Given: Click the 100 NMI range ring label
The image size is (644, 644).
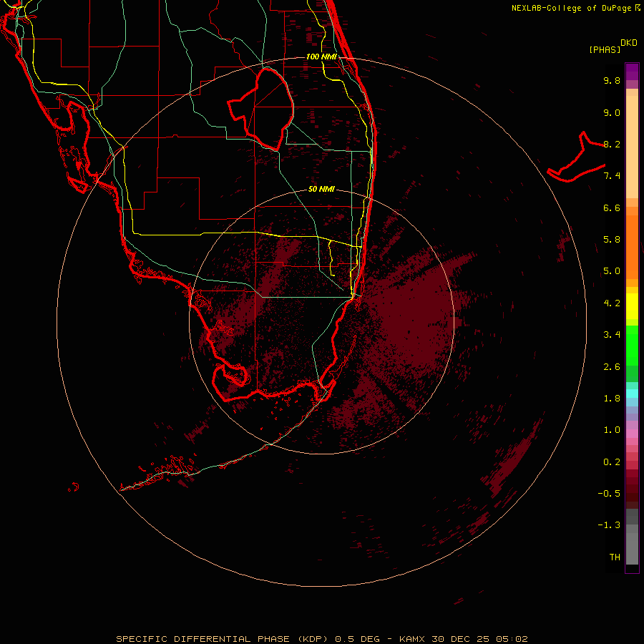Looking at the screenshot, I should coord(321,57).
